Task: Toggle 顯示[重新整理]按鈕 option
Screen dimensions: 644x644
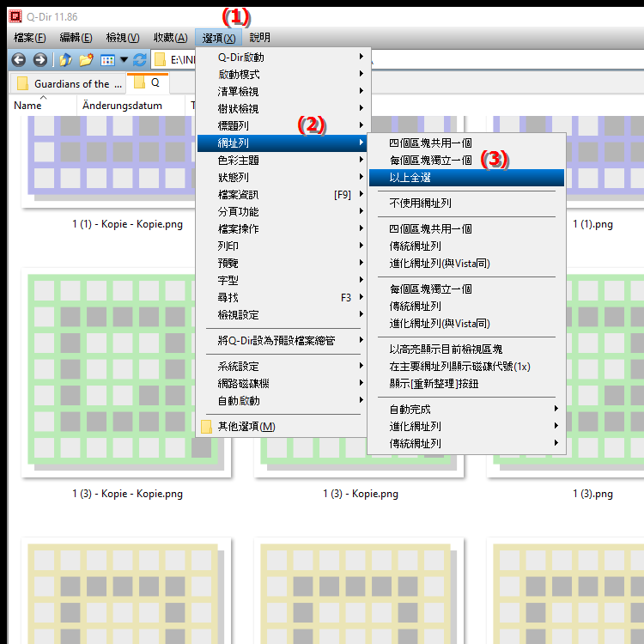Action: (466, 384)
